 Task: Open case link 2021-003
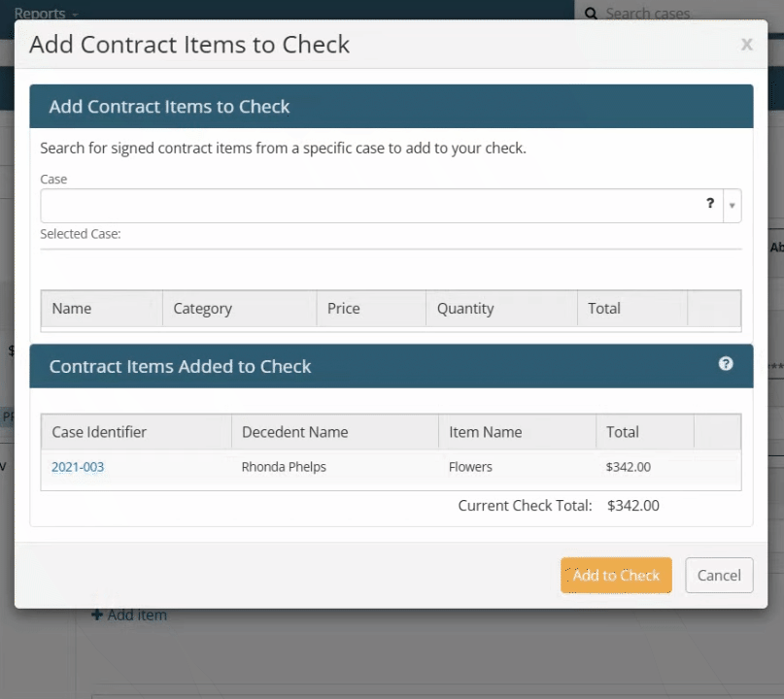(x=78, y=467)
